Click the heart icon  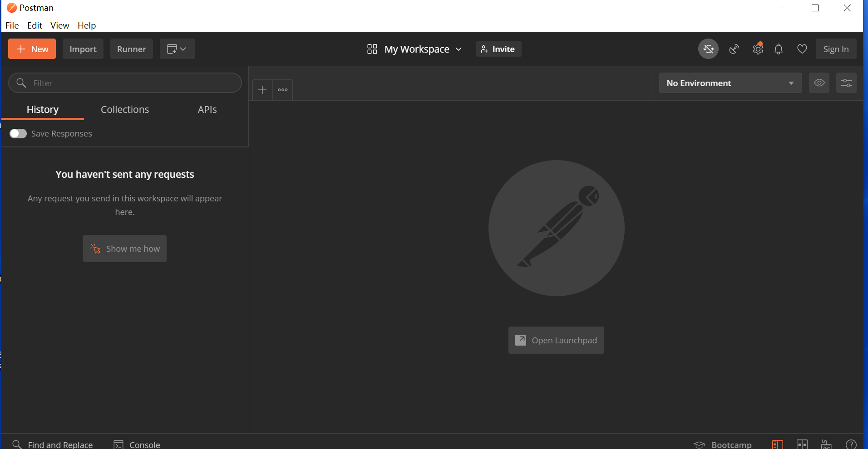tap(802, 49)
